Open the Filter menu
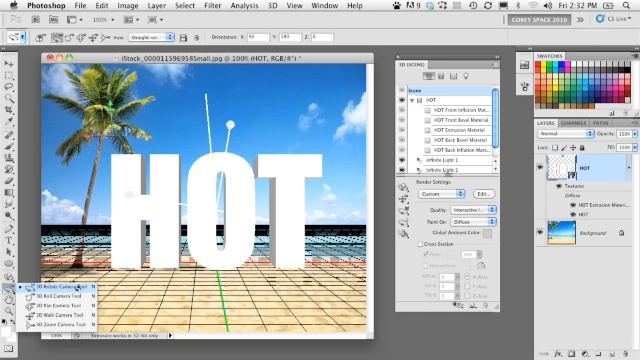 point(213,6)
